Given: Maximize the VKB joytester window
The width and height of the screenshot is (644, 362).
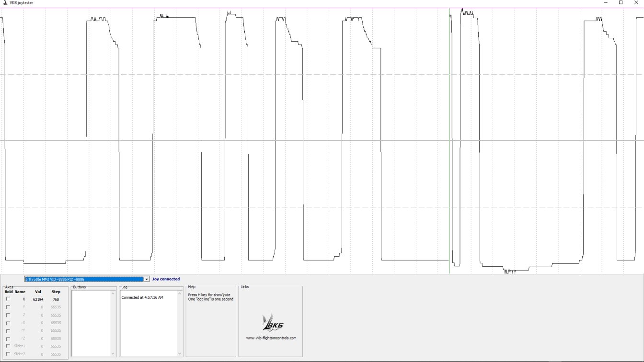Looking at the screenshot, I should coord(621,3).
